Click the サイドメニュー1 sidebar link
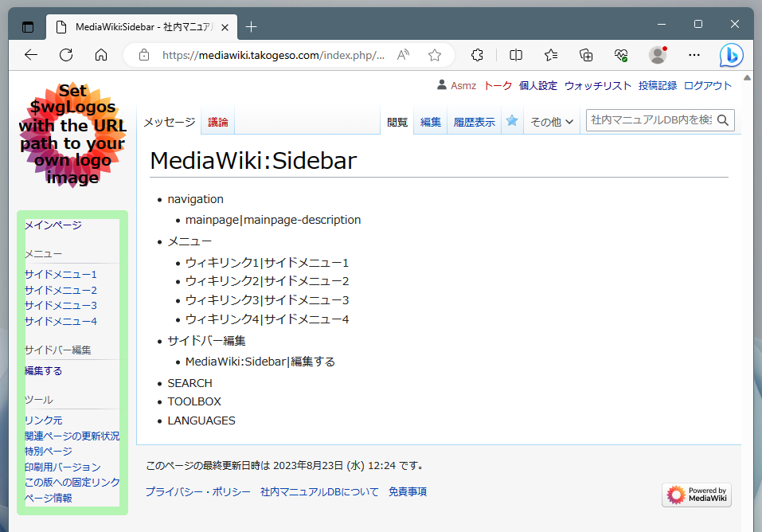Image resolution: width=762 pixels, height=532 pixels. pyautogui.click(x=61, y=275)
